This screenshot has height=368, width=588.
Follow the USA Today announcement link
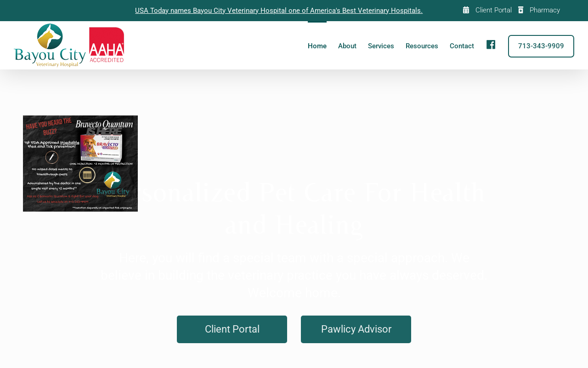pyautogui.click(x=279, y=11)
